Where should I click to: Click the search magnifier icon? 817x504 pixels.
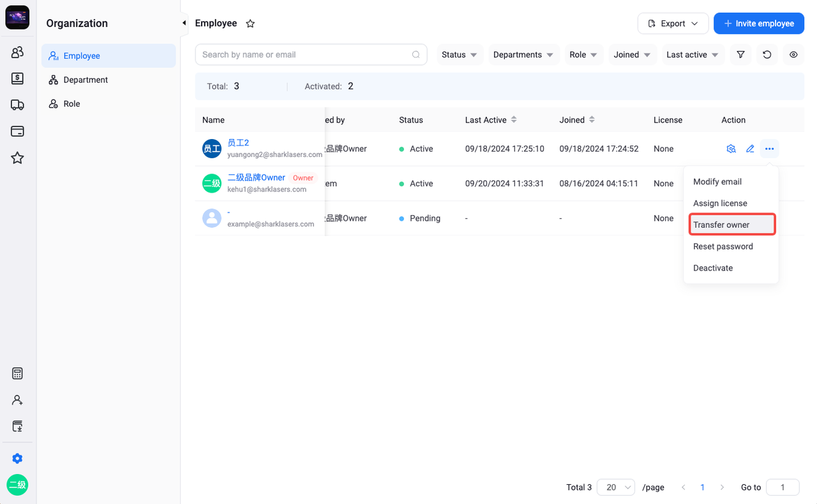[416, 55]
